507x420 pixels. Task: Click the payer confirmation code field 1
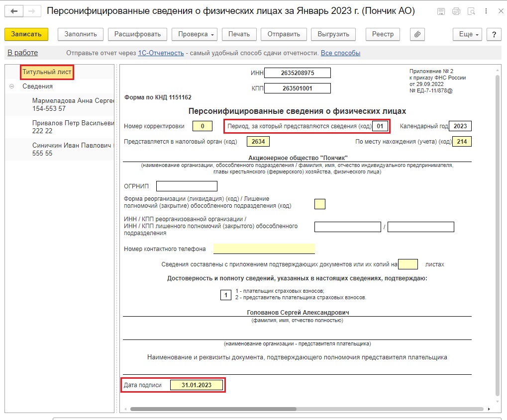coord(226,295)
